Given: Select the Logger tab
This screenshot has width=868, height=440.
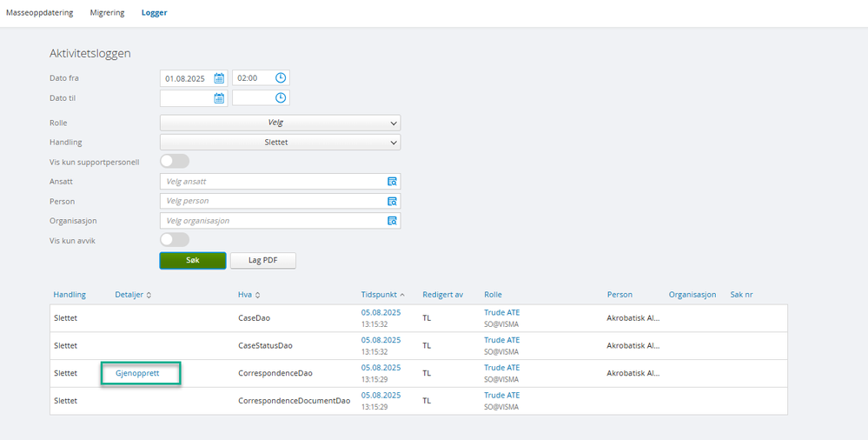Looking at the screenshot, I should click(x=155, y=13).
